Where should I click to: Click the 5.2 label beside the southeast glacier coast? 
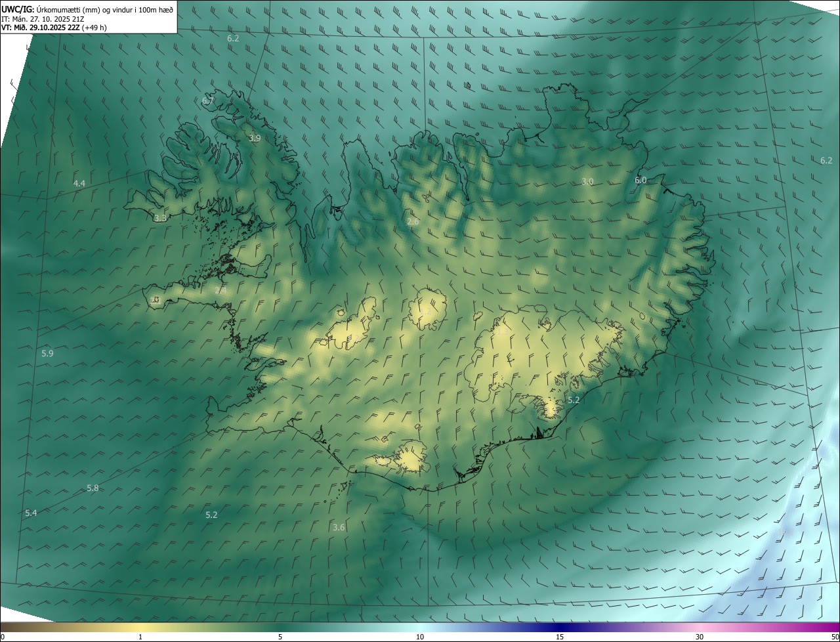click(574, 400)
